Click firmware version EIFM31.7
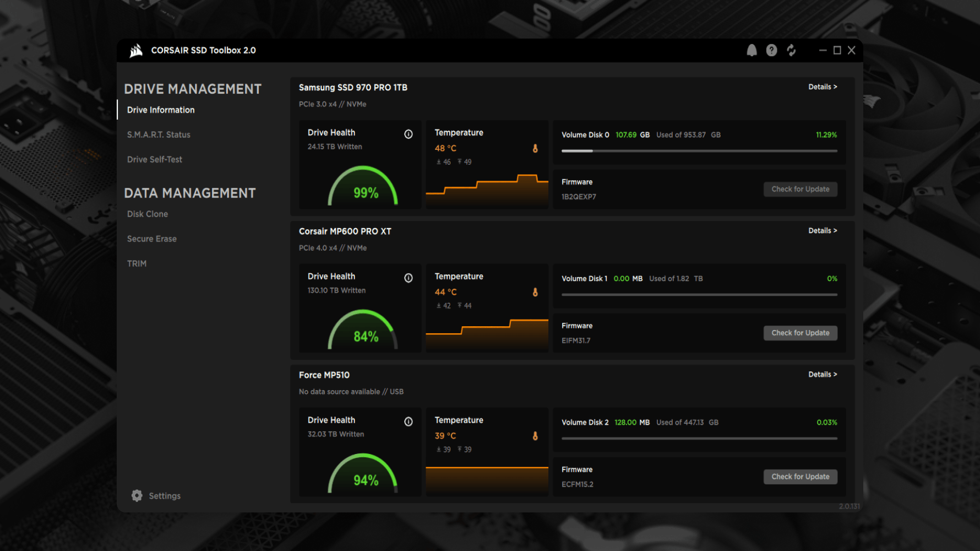980x551 pixels. coord(576,341)
